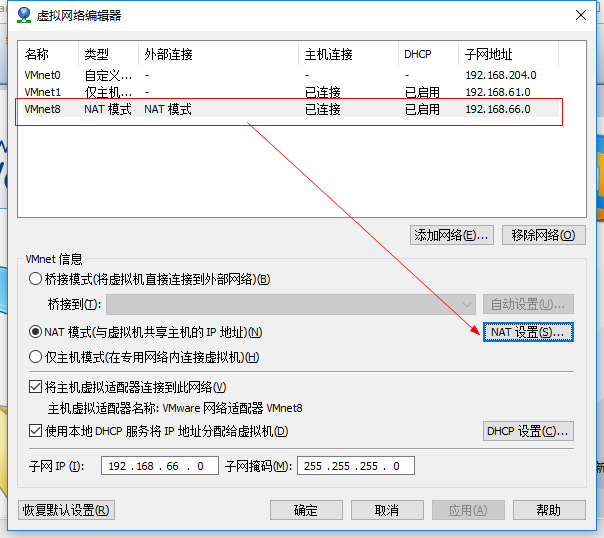Viewport: 604px width, 538px height.
Task: Click the 应用(A) button
Action: coord(468,510)
